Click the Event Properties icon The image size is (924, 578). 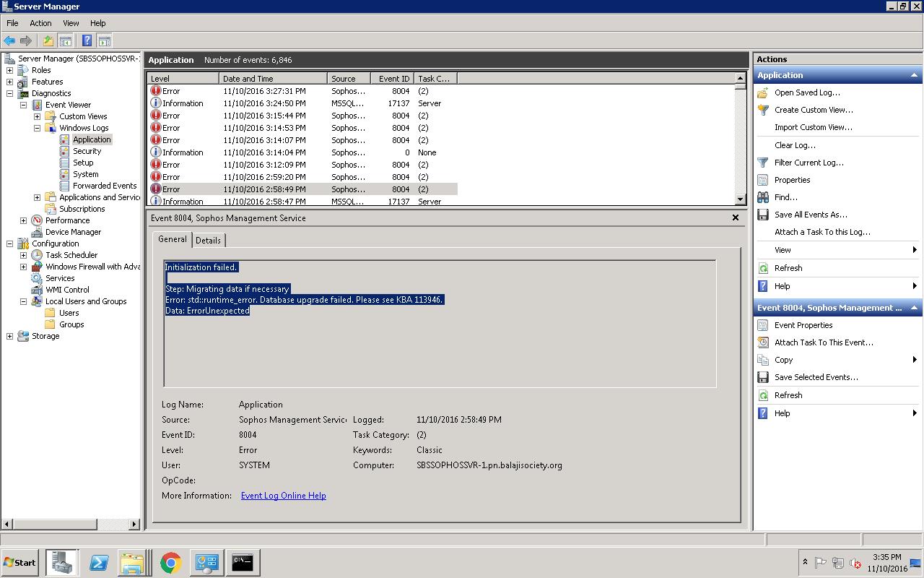tap(762, 325)
